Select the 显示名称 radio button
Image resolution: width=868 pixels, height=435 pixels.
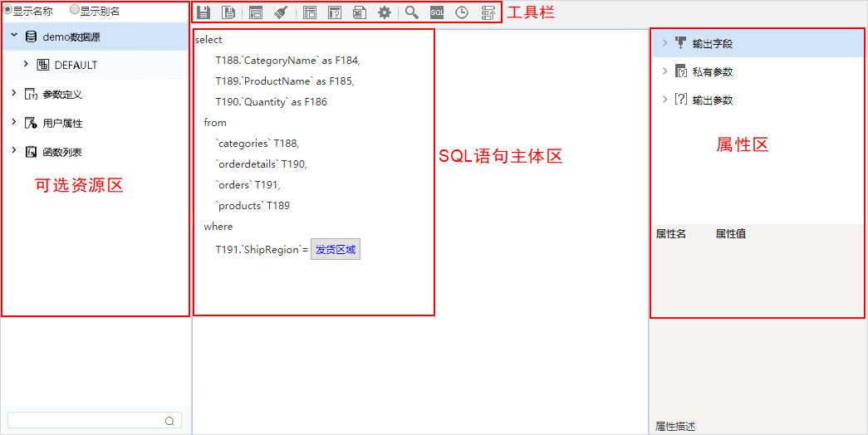[7, 10]
